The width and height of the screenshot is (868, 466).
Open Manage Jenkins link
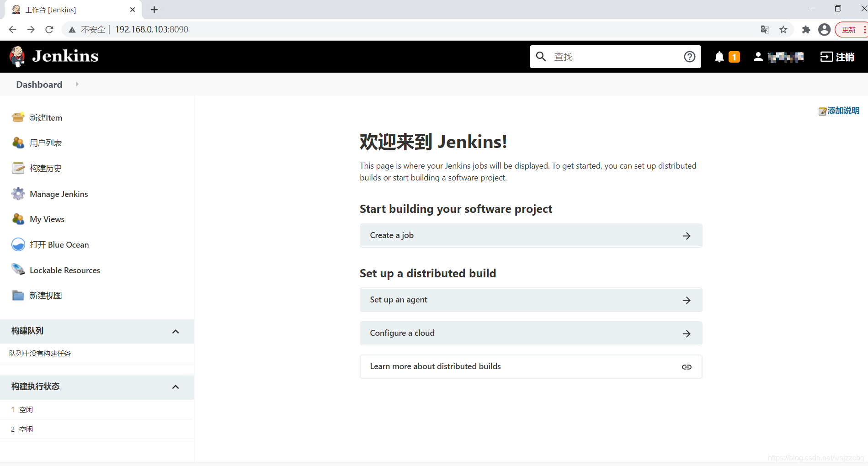pos(59,194)
